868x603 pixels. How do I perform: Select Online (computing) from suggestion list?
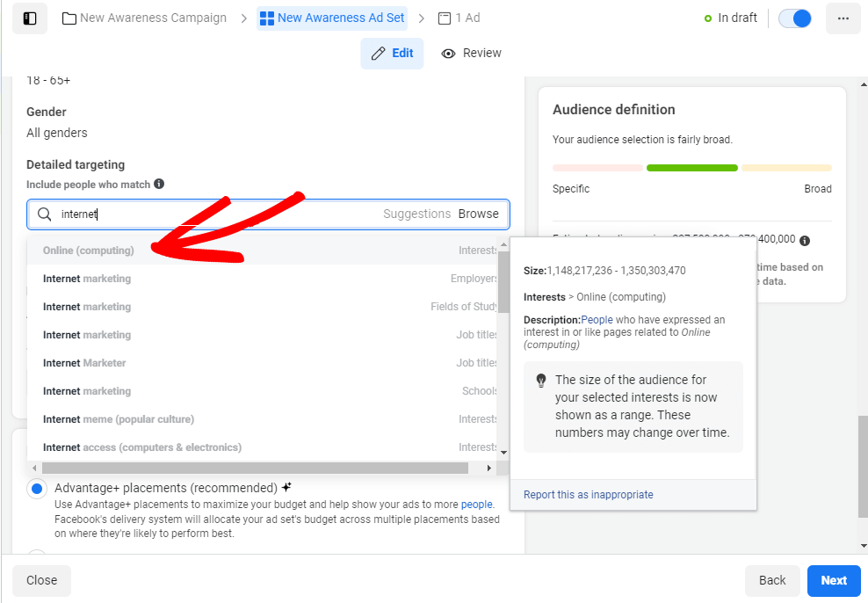(x=88, y=250)
